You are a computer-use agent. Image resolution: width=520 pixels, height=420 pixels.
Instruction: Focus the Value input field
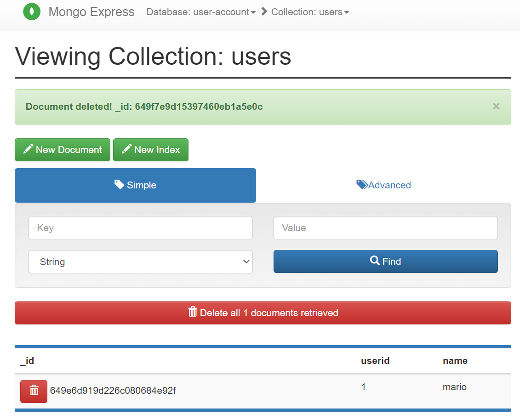pyautogui.click(x=385, y=228)
